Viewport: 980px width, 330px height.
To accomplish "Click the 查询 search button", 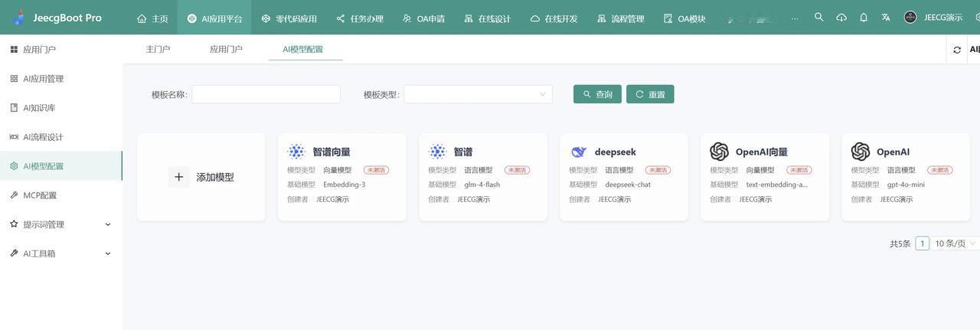I will (597, 94).
